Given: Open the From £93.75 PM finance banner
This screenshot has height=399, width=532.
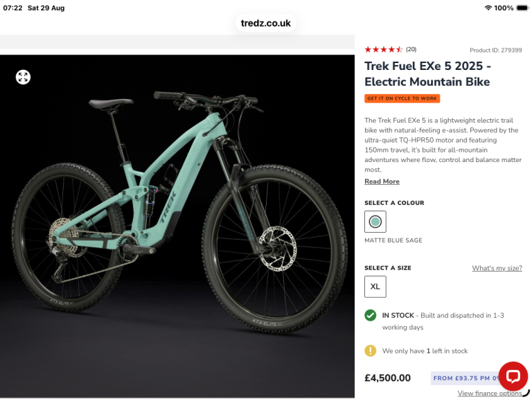Looking at the screenshot, I should 466,378.
